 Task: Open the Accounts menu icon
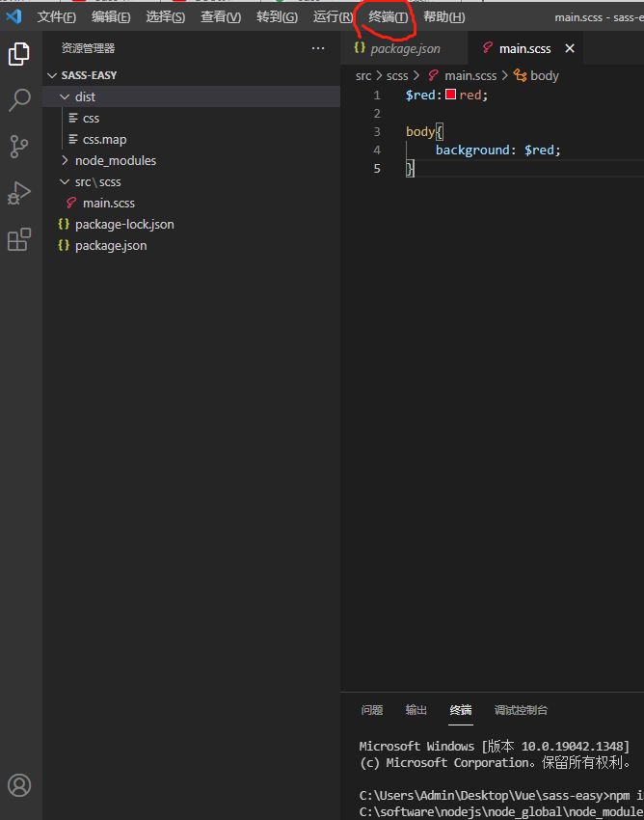(19, 785)
